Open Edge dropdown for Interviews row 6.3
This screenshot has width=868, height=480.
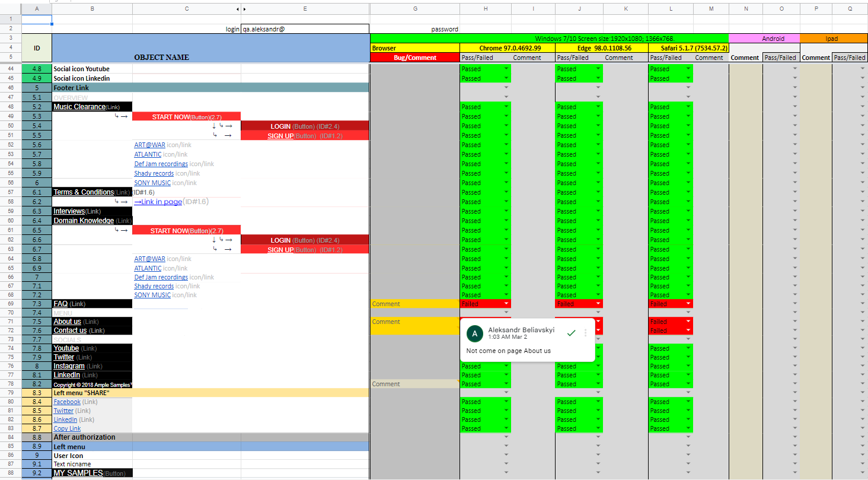599,211
